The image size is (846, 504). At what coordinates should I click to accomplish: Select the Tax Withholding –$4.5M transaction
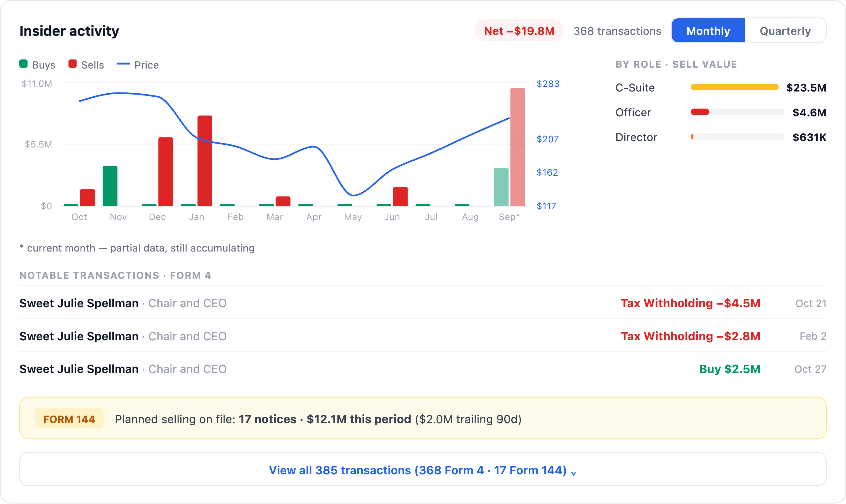coord(423,303)
